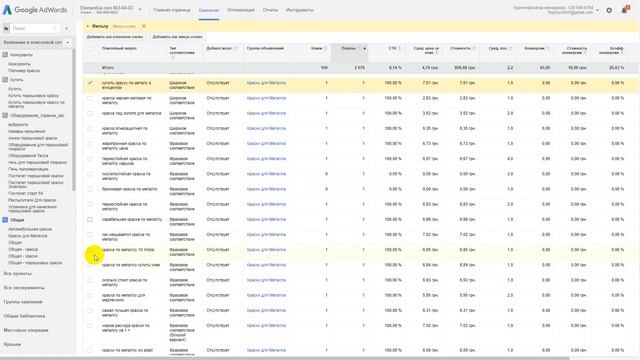640x360 pixels.
Task: Select 'Автомобильная краска' ad group in sidebar
Action: (30, 229)
